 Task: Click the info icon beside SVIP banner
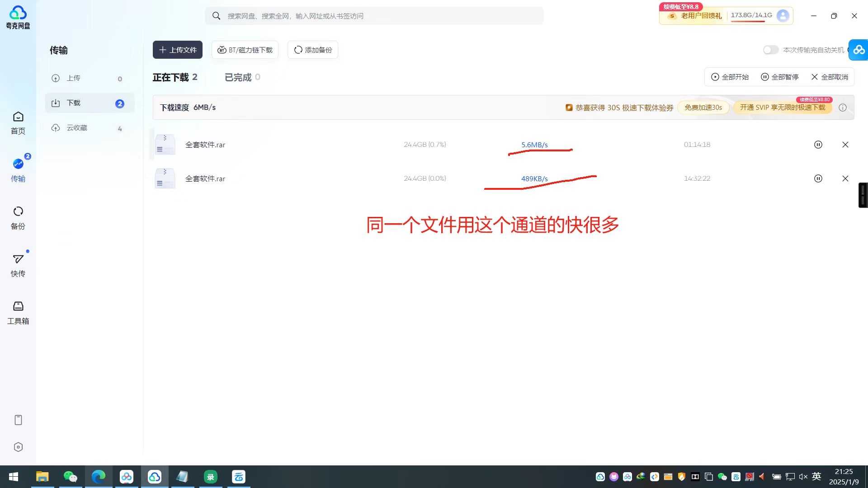pos(842,108)
